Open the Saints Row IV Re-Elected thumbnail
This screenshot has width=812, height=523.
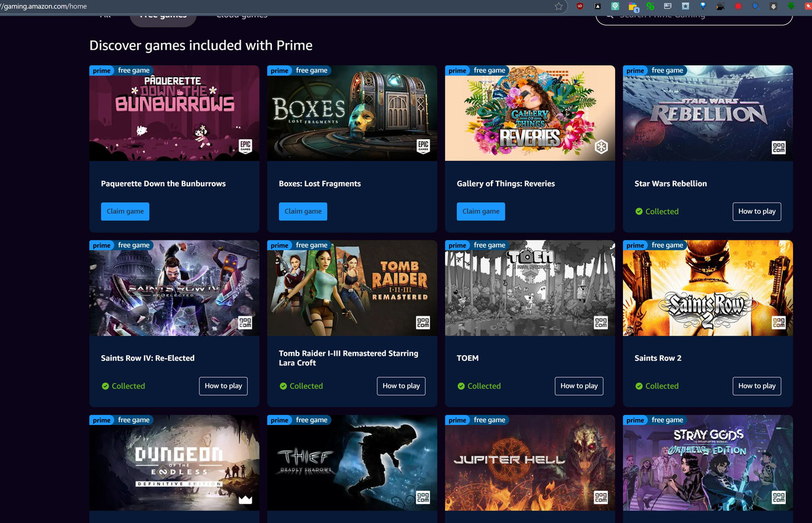(x=175, y=288)
